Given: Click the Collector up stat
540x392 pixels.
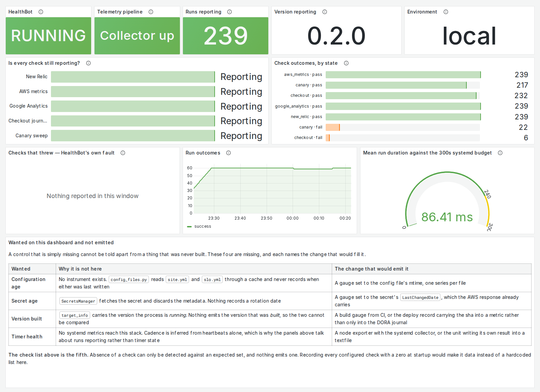Looking at the screenshot, I should (137, 36).
